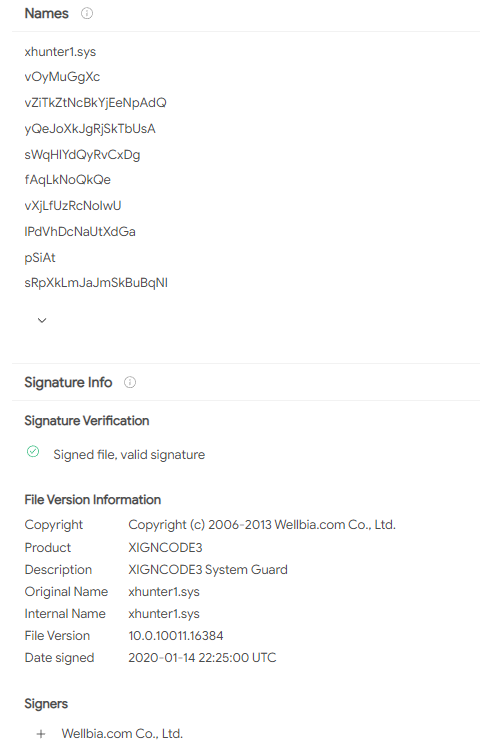
Task: Click the XIGNCODE3 product value
Action: [165, 547]
